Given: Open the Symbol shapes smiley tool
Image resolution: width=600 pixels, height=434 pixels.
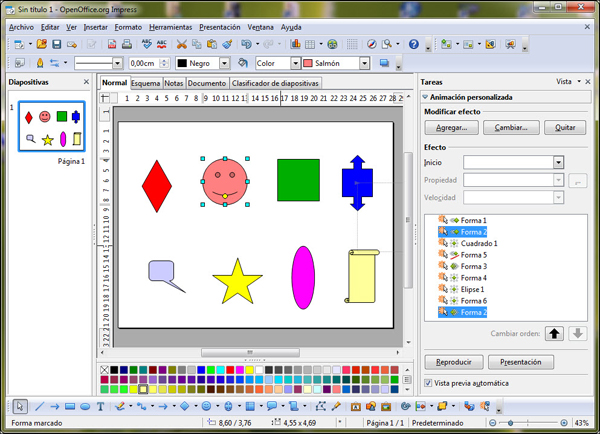Looking at the screenshot, I should [206, 406].
